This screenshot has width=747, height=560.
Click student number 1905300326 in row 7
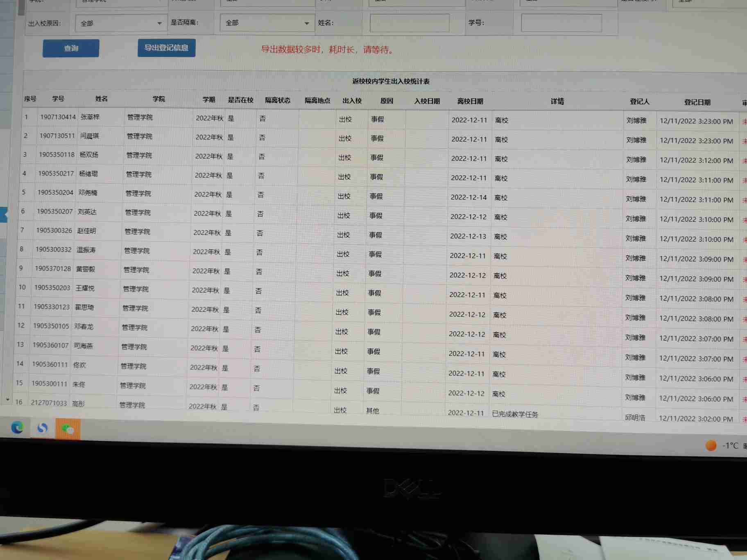pyautogui.click(x=54, y=230)
